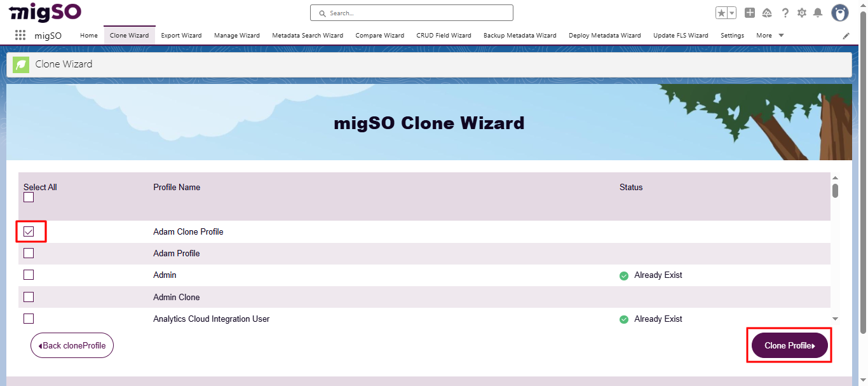
Task: Open the Notifications bell icon
Action: pyautogui.click(x=818, y=13)
